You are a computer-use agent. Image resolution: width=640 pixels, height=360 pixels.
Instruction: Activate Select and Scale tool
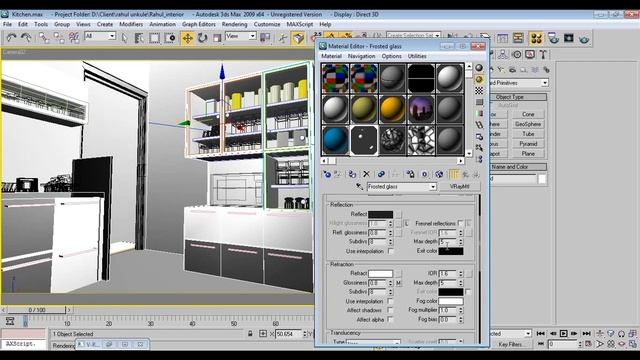coord(217,38)
